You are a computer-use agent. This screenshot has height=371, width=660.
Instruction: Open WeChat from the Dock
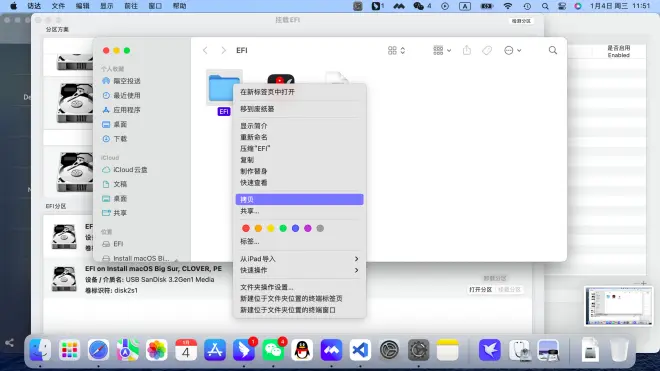tap(273, 350)
